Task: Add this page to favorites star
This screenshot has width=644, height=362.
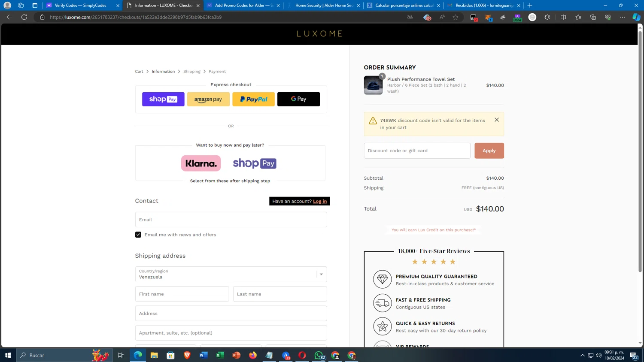Action: click(x=456, y=17)
